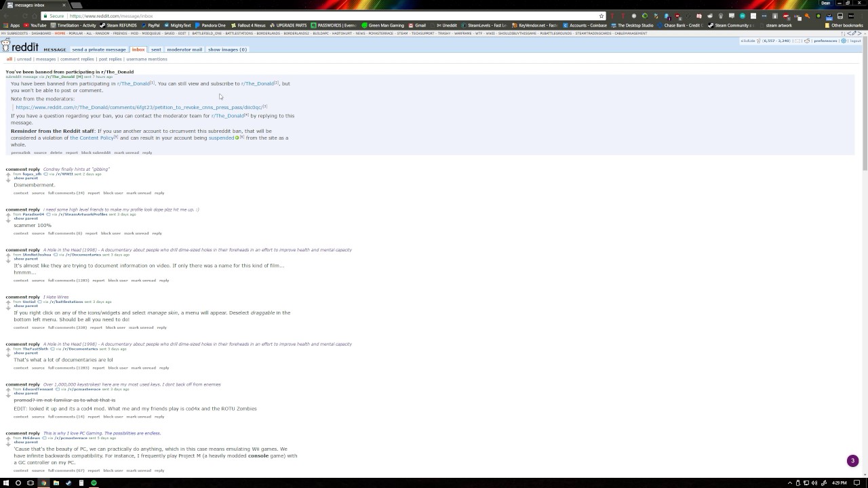The image size is (868, 488).
Task: Open the moderator mail tab
Action: 184,49
